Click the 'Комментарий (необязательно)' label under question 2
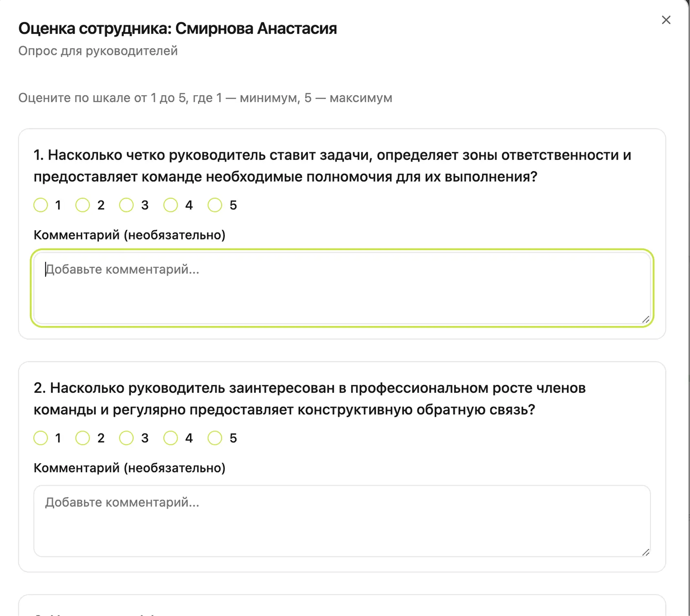Image resolution: width=690 pixels, height=616 pixels. (129, 468)
